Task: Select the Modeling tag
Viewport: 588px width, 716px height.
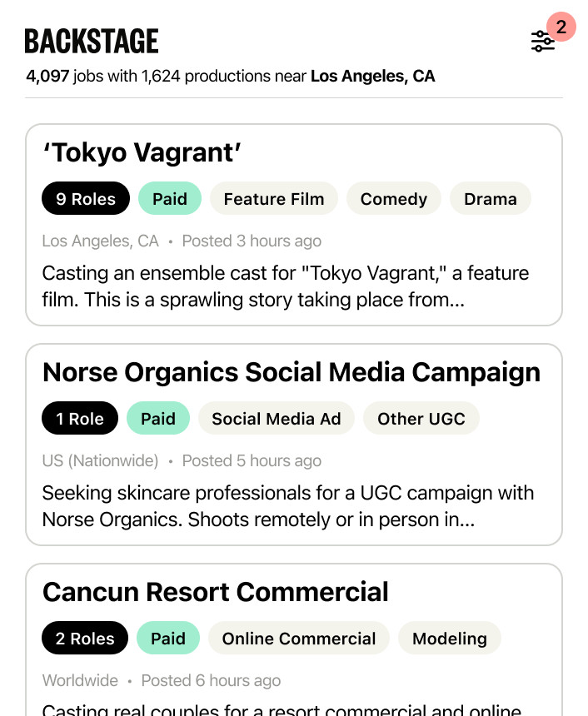Action: coord(450,639)
